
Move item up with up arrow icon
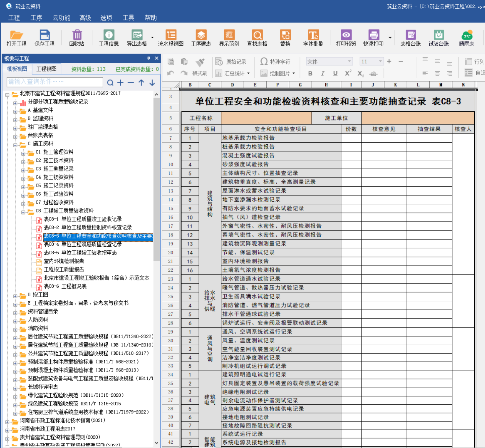pos(142,83)
